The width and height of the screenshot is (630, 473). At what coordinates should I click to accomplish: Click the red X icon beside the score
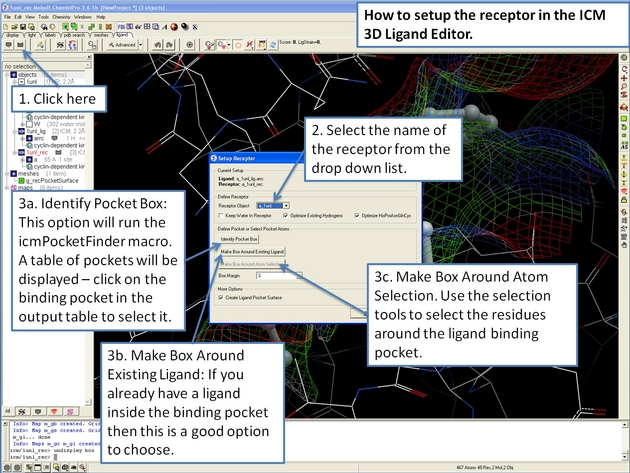coord(245,45)
